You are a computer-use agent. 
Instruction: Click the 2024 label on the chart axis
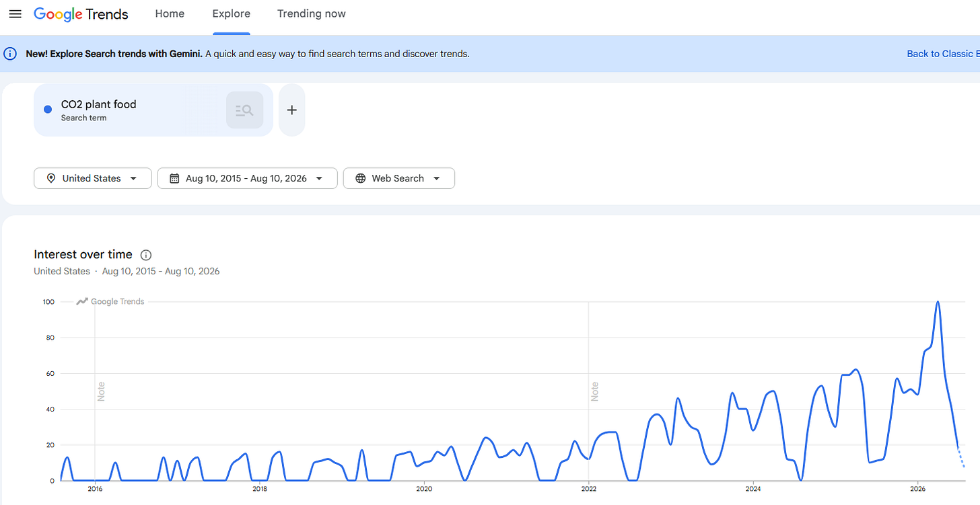click(753, 489)
